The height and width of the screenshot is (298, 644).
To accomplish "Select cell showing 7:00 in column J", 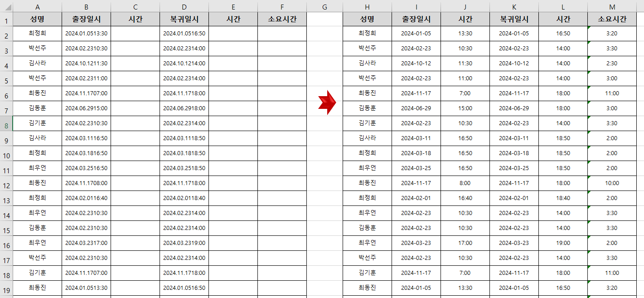I will (x=465, y=93).
